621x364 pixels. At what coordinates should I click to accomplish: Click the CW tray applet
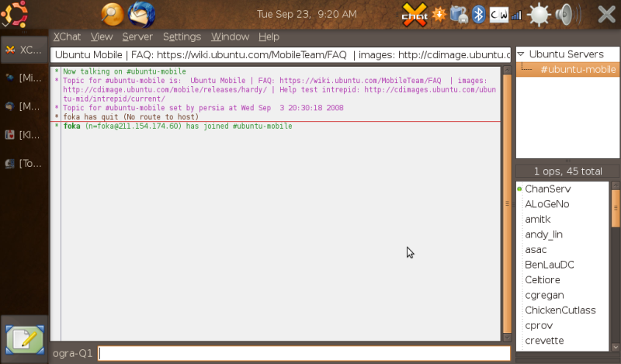(498, 15)
